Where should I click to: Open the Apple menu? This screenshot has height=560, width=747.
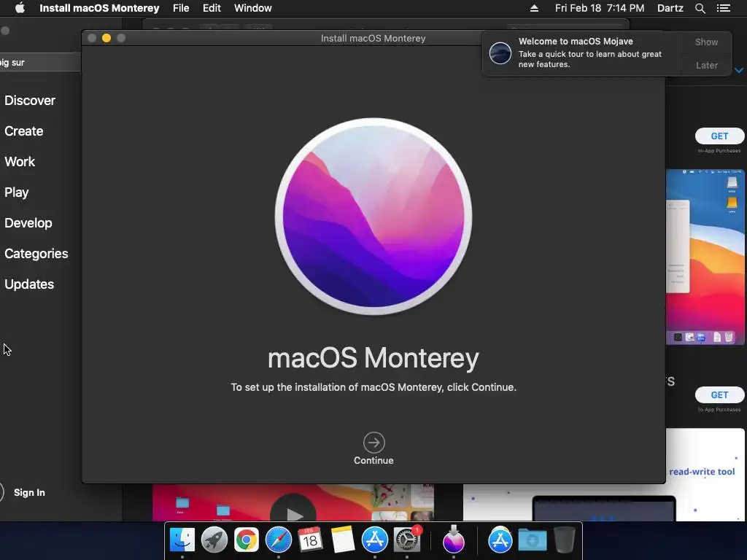[x=20, y=8]
